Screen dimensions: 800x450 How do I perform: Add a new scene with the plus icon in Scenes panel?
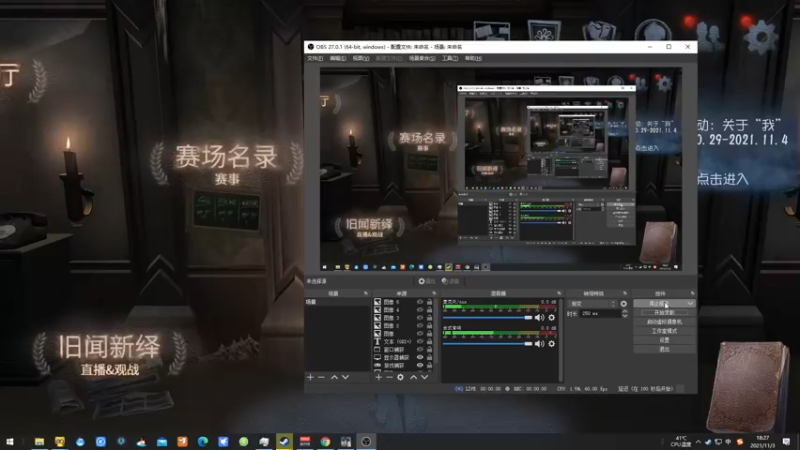point(310,377)
